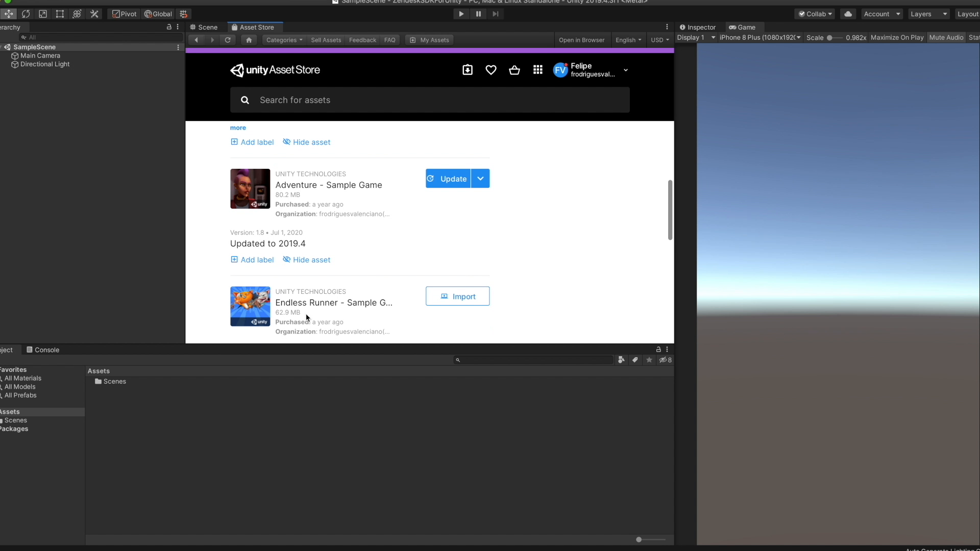
Task: Go back in Asset Store browser
Action: 197,40
